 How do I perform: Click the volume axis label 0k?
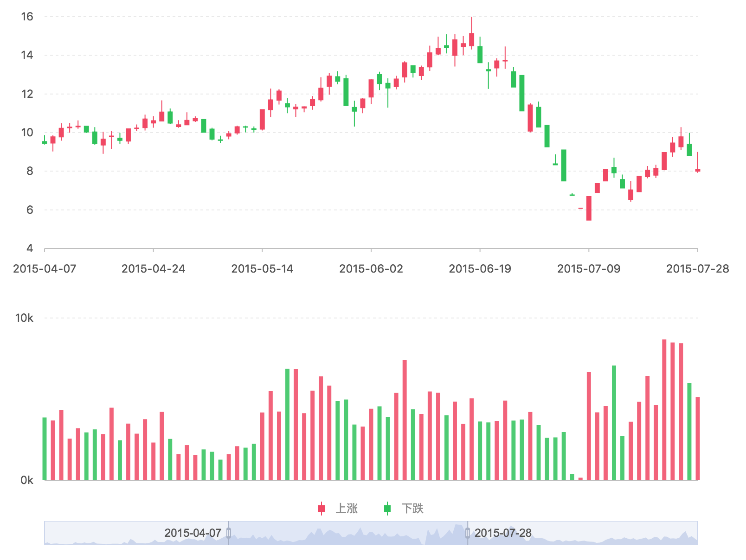tap(27, 480)
